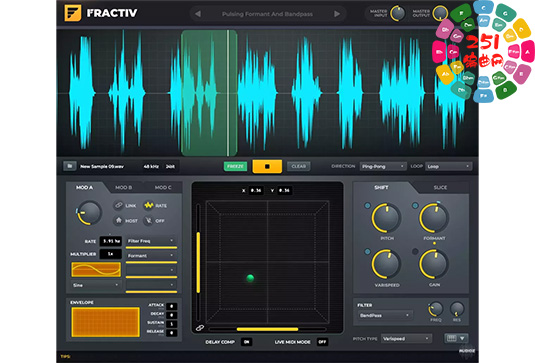Screen dimensions: 535x363
Task: Open the Formant modulation target dropdown
Action: click(151, 256)
